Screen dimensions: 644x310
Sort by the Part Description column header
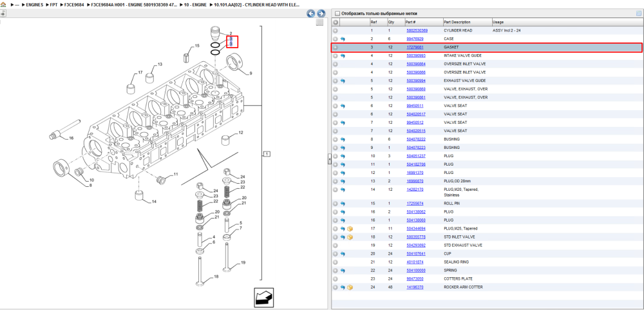pos(467,22)
